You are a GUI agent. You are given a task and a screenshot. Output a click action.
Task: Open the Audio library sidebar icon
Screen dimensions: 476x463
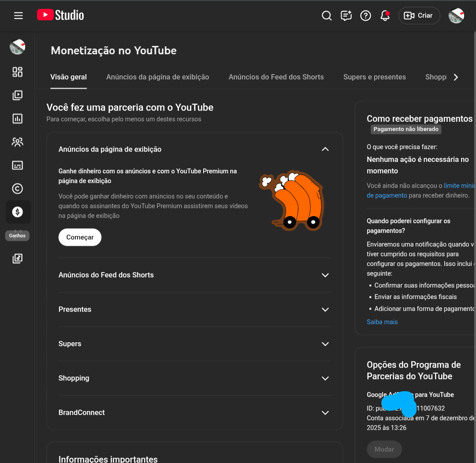(17, 259)
